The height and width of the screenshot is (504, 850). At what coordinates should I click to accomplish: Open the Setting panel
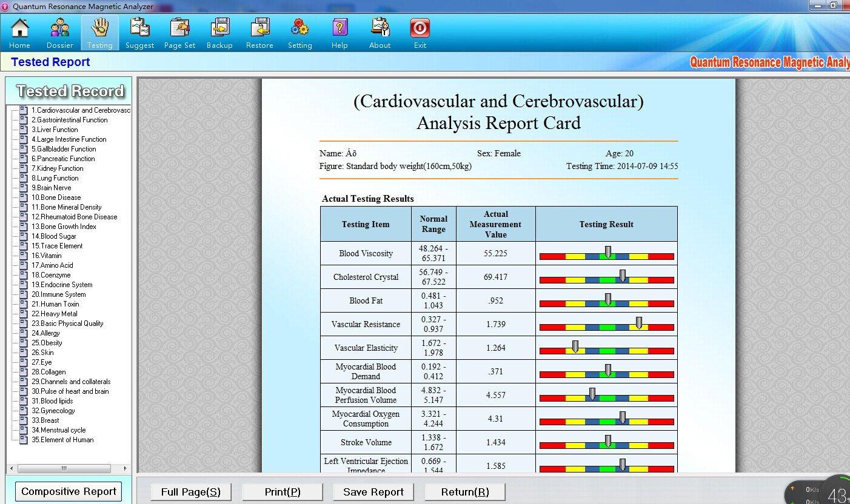coord(300,31)
